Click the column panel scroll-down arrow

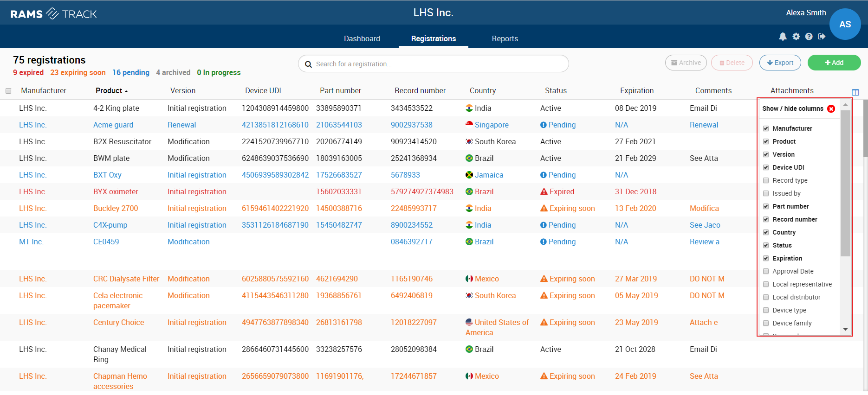coord(845,329)
